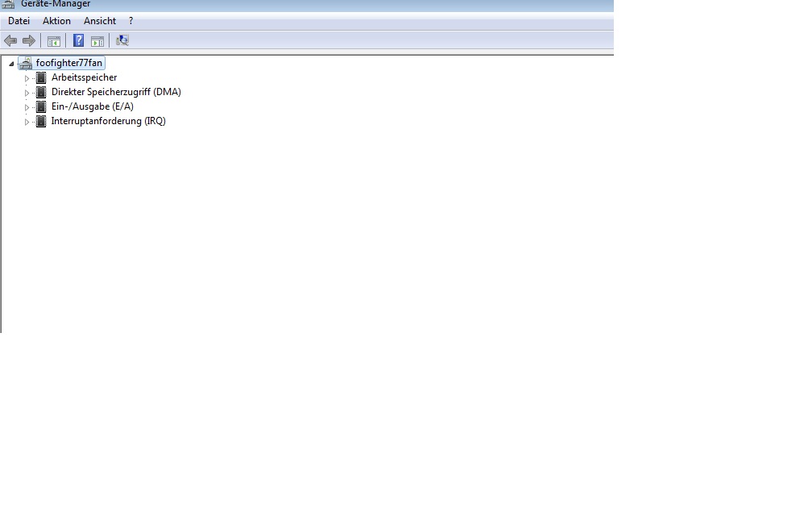Open help via the blue question-mark icon
Image resolution: width=812 pixels, height=508 pixels.
tap(78, 40)
